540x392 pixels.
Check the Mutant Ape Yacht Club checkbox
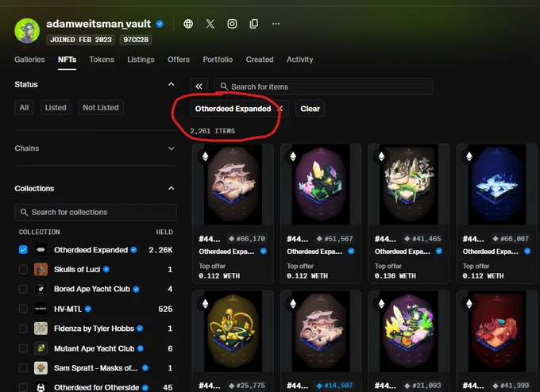point(23,348)
